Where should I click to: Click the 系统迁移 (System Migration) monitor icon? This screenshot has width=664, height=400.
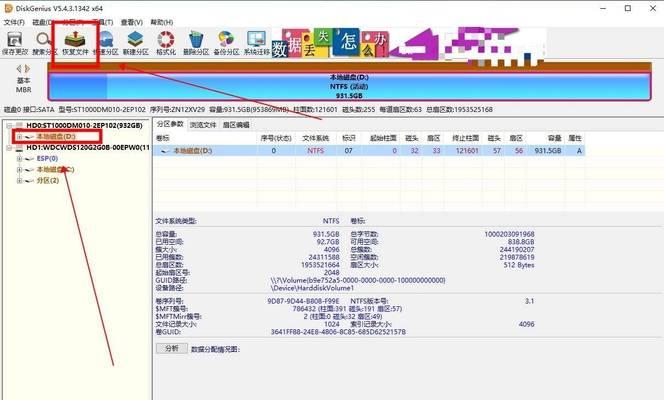tap(257, 39)
